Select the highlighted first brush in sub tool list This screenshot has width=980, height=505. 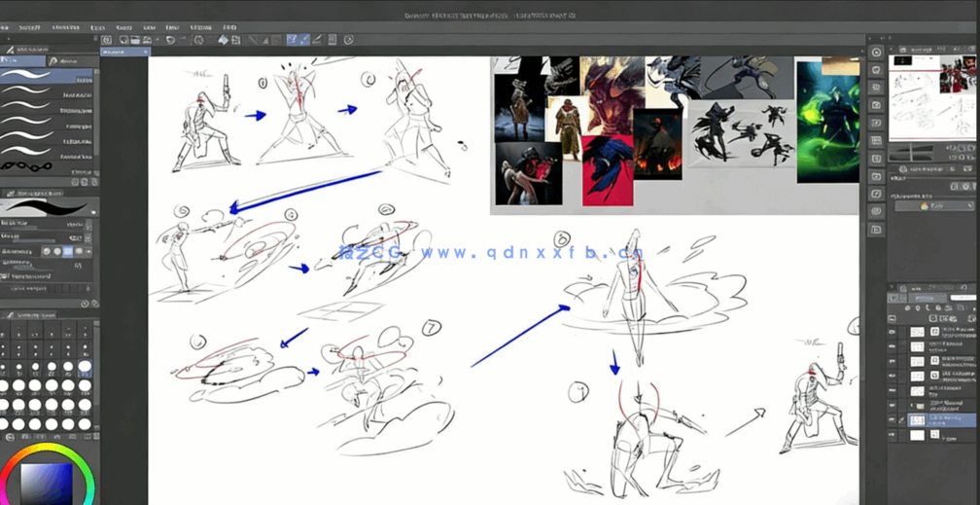49,77
